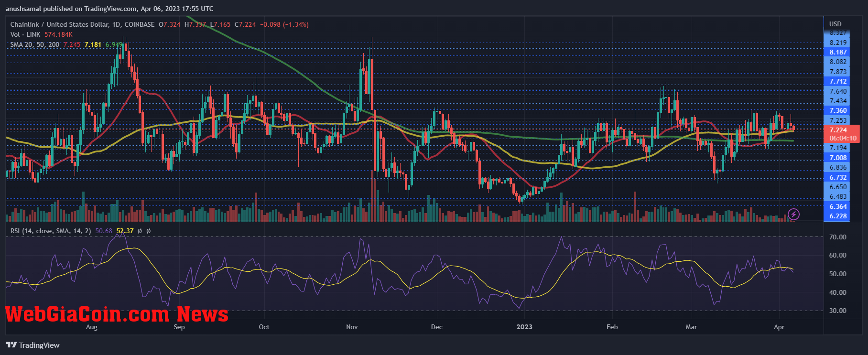
Task: Click the 7.640 price axis value
Action: click(838, 91)
